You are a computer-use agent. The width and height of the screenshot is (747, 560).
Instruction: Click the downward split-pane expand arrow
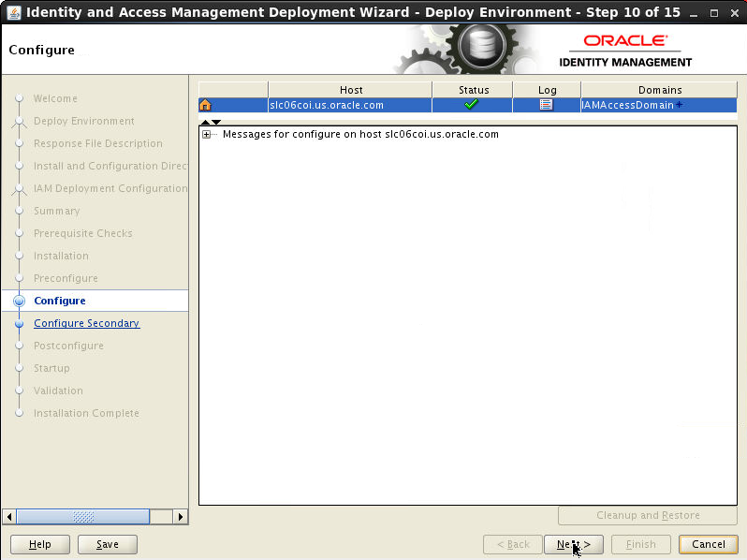216,122
